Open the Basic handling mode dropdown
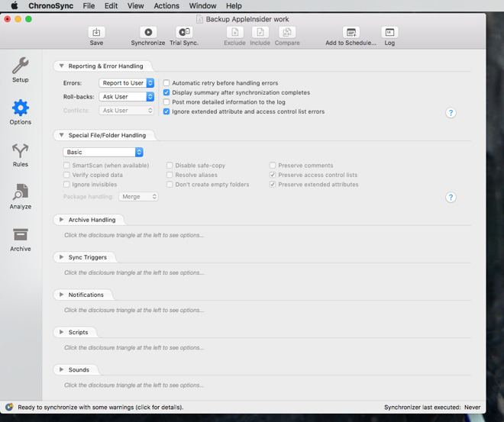Screen dimensions: 504x422 [x=103, y=152]
